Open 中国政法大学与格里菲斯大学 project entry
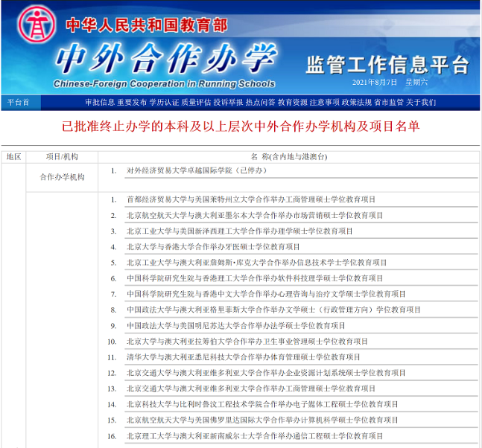This screenshot has height=448, width=482. [273, 310]
